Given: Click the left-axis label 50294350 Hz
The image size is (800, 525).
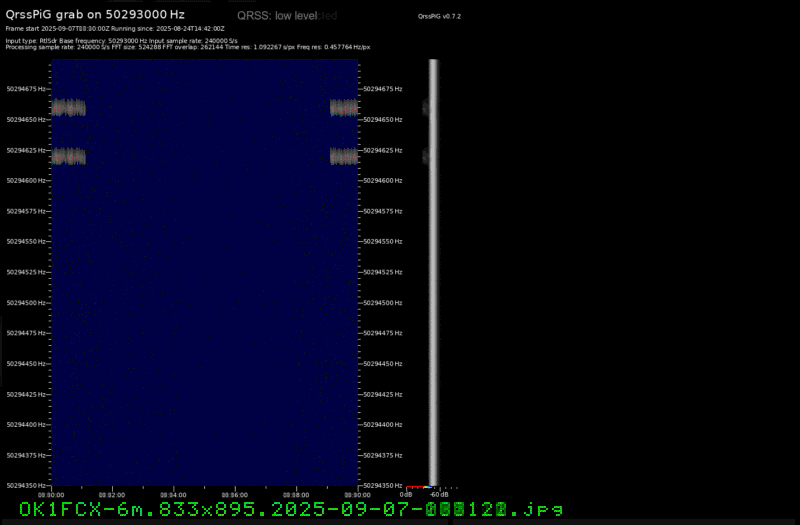Looking at the screenshot, I should (26, 486).
